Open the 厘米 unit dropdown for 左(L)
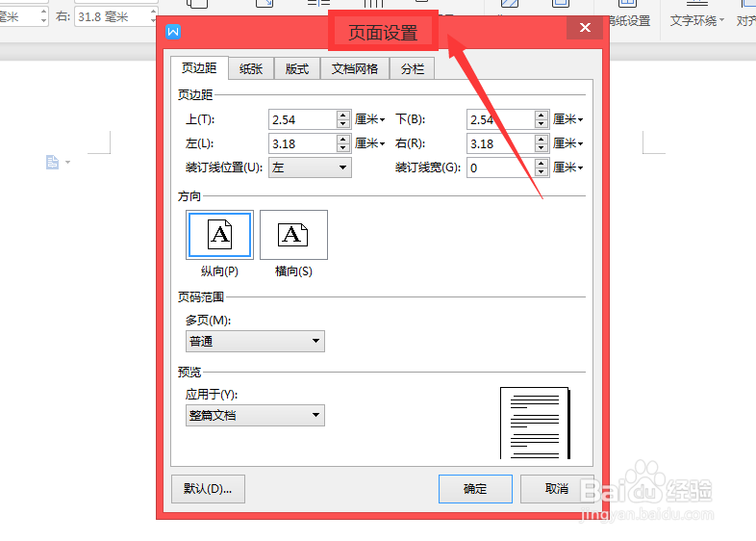The width and height of the screenshot is (756, 541). [369, 143]
